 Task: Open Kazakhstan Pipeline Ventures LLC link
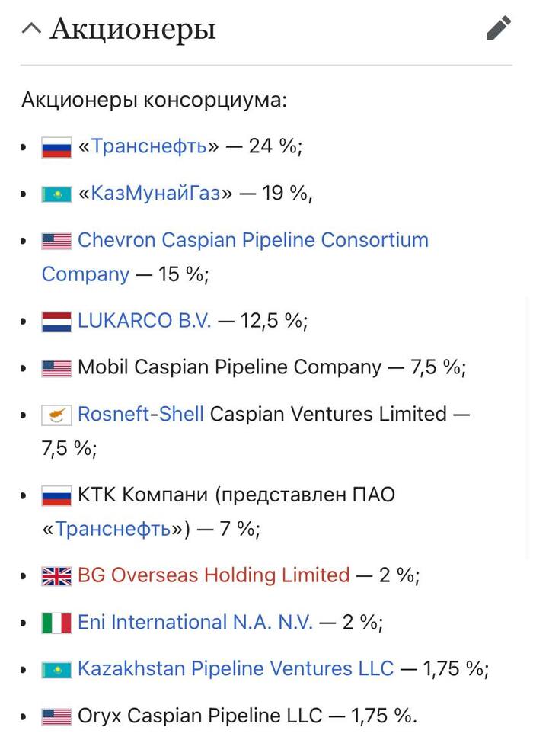pyautogui.click(x=235, y=670)
